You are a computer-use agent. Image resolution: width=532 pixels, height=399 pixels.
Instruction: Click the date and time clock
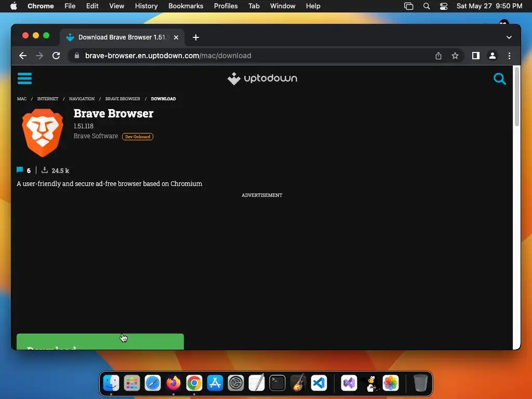click(489, 6)
